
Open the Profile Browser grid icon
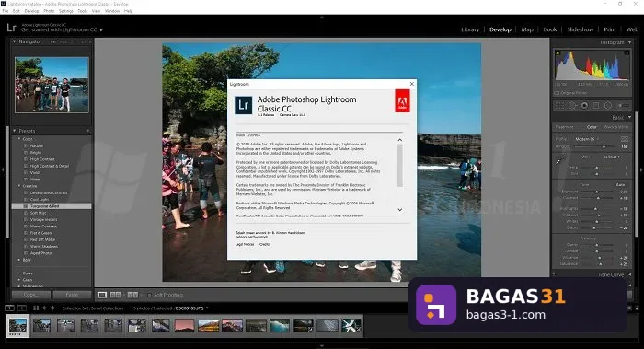[x=625, y=139]
